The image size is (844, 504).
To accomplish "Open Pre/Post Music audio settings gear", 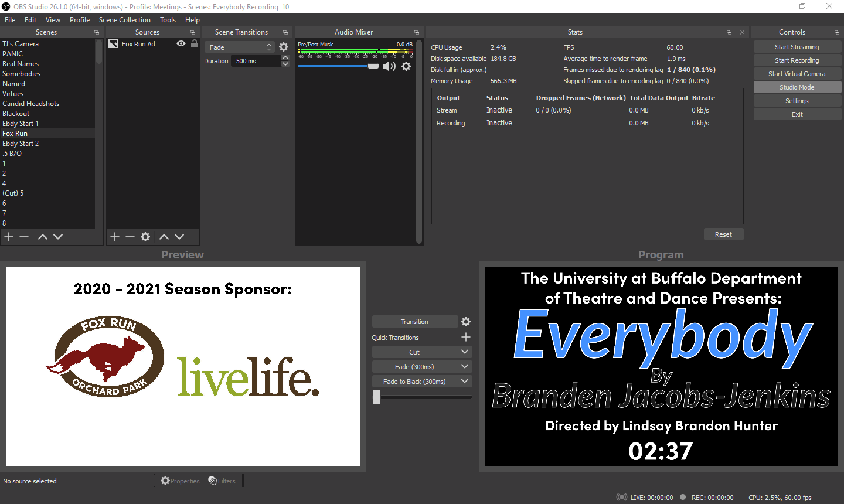I will (x=406, y=66).
